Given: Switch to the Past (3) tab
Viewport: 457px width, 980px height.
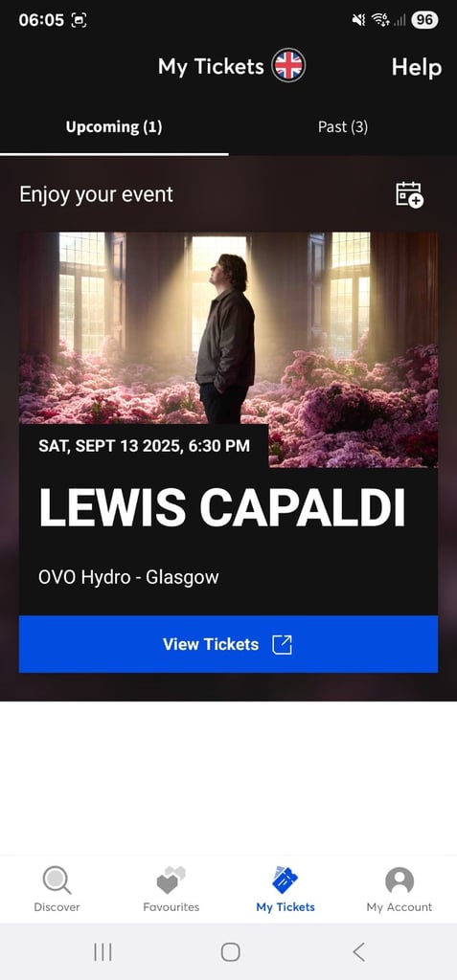Looking at the screenshot, I should [x=342, y=127].
